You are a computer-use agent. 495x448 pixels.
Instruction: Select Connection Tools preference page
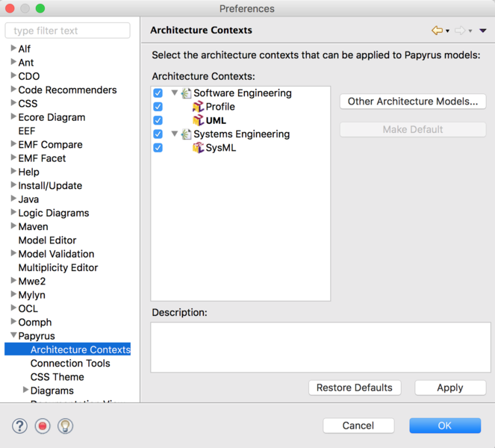(x=69, y=364)
